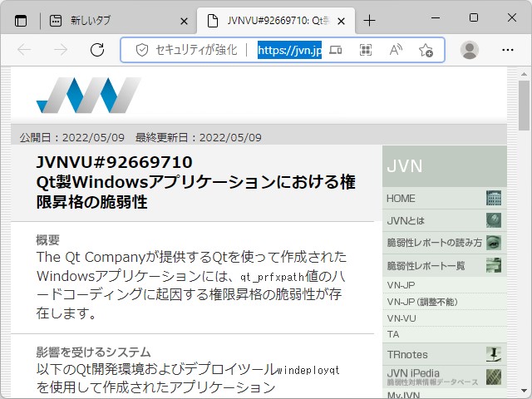Click the scrollbar up arrow

524,74
